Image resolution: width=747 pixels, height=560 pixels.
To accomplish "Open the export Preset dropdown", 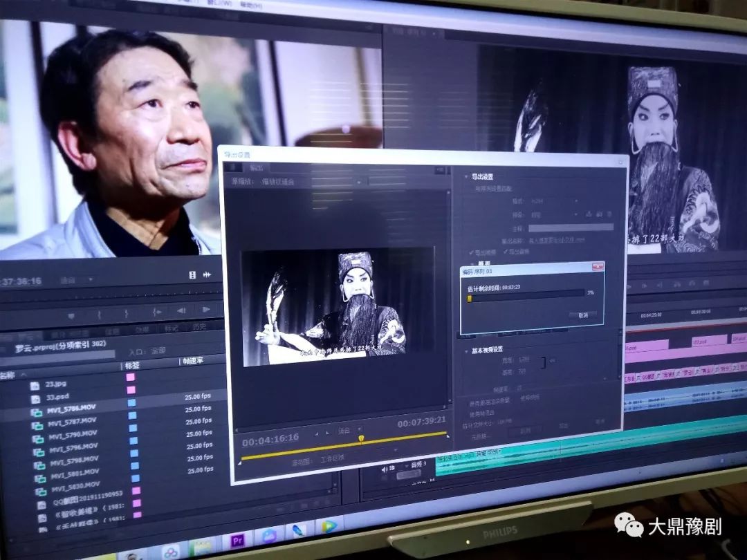I will pyautogui.click(x=553, y=215).
